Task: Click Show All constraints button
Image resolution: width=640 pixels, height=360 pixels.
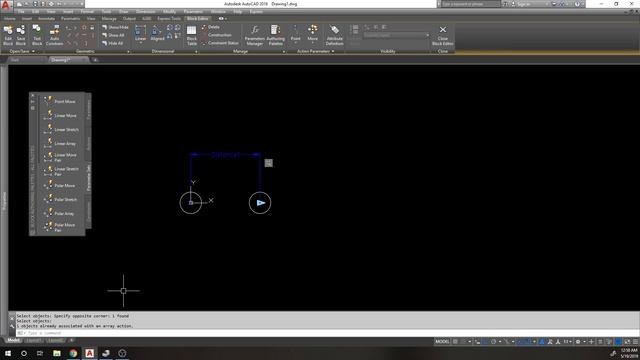Action: click(113, 35)
